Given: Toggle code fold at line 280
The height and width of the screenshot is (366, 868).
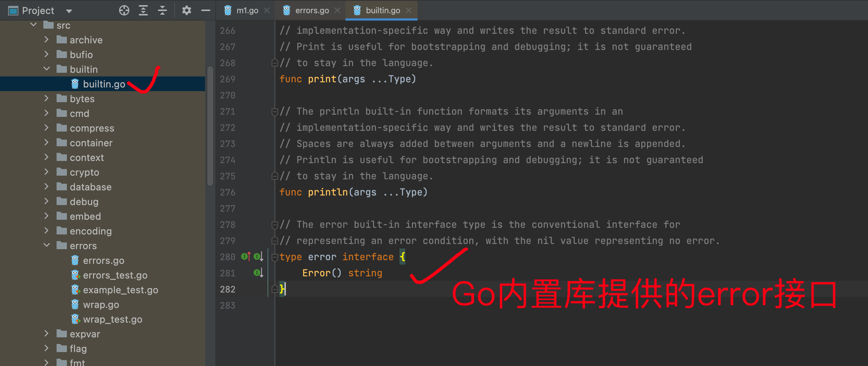Looking at the screenshot, I should (x=274, y=257).
